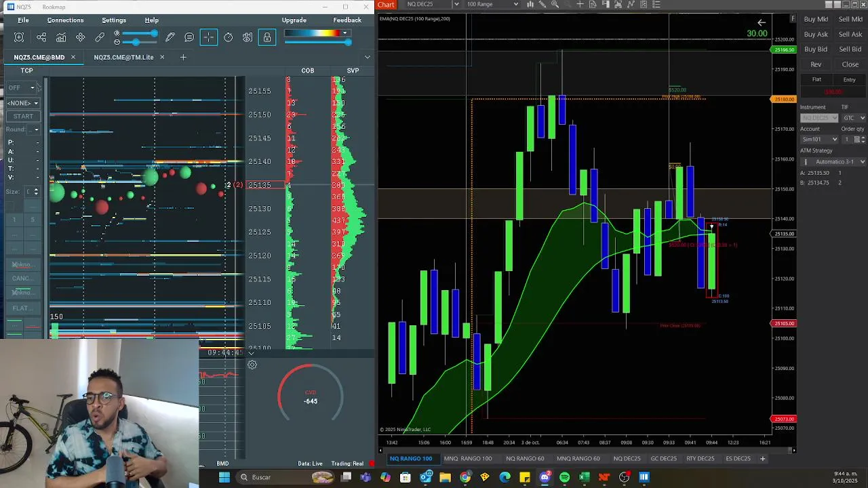Viewport: 868px width, 488px height.
Task: Toggle the crosshair tool in Bookmap
Action: [209, 37]
